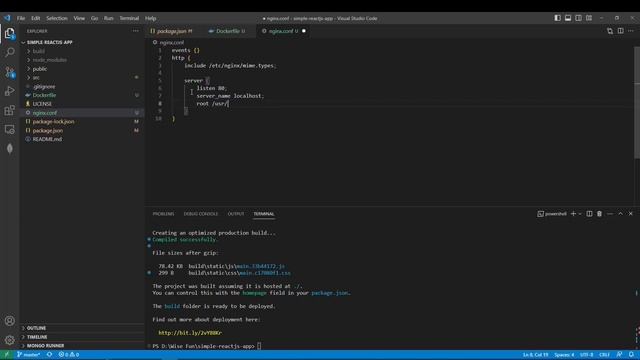Open editor more actions ellipsis
Image resolution: width=640 pixels, height=360 pixels.
631,31
